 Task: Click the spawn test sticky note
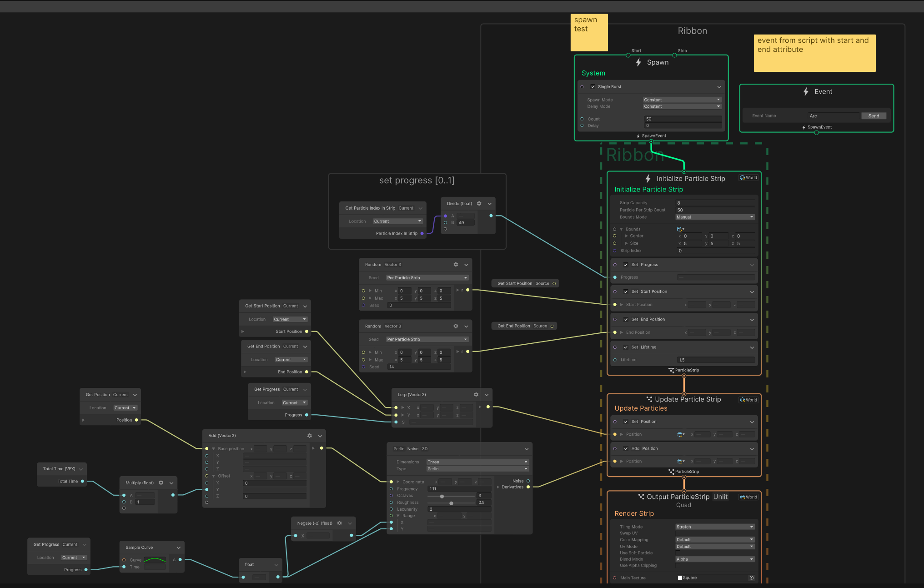click(589, 33)
